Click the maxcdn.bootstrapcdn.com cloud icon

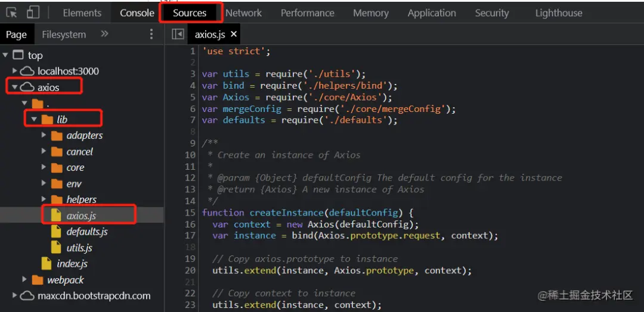click(27, 296)
